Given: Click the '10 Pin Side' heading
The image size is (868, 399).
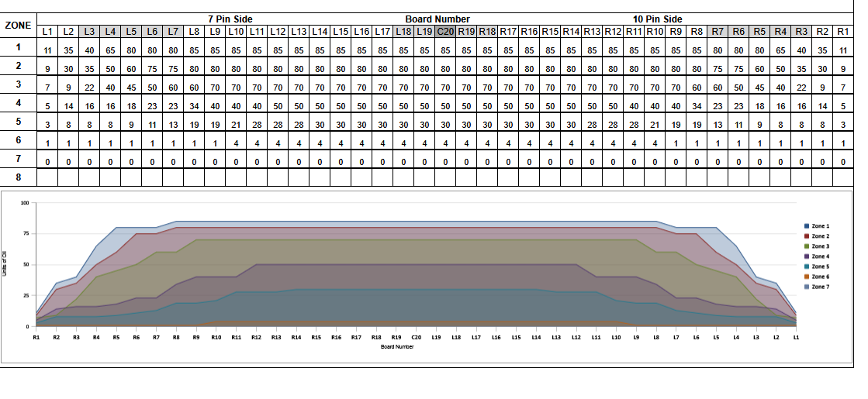Looking at the screenshot, I should pos(658,19).
